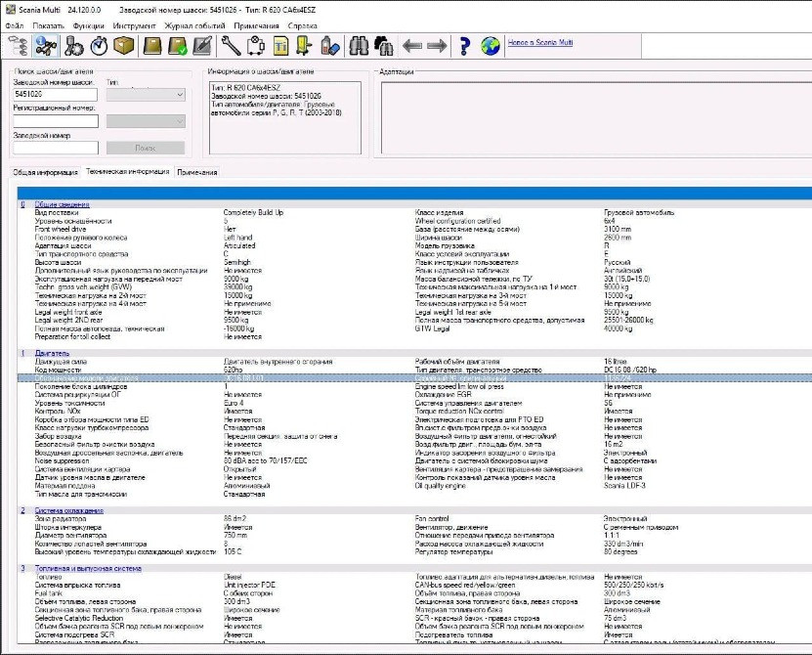This screenshot has height=655, width=812.
Task: Open the book icon with green checkmark
Action: pyautogui.click(x=178, y=46)
